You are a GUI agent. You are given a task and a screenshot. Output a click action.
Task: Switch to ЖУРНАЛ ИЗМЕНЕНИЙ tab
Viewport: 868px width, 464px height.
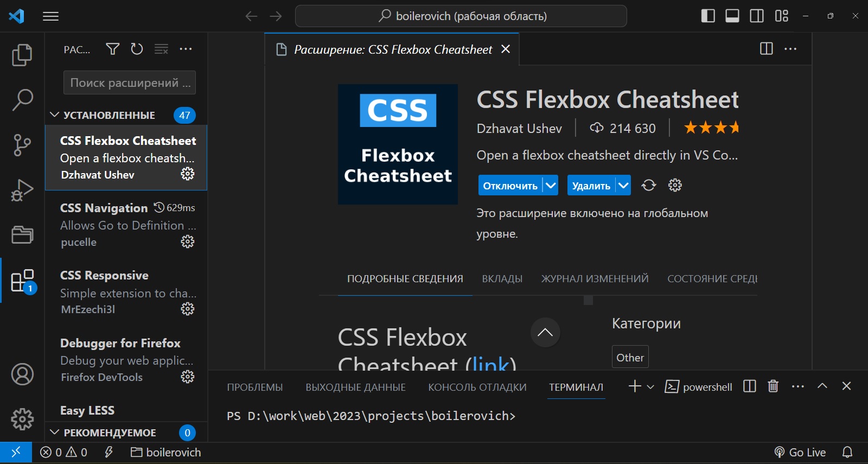point(595,279)
